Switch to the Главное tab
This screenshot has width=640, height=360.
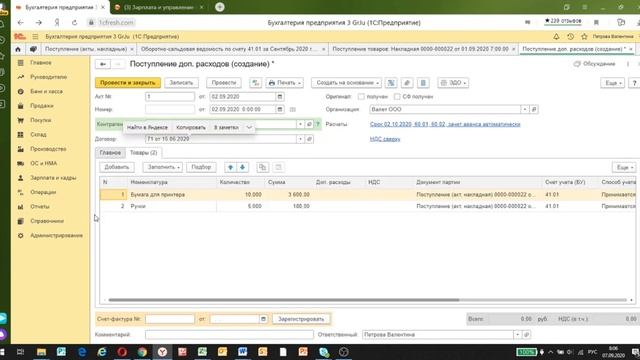point(110,153)
